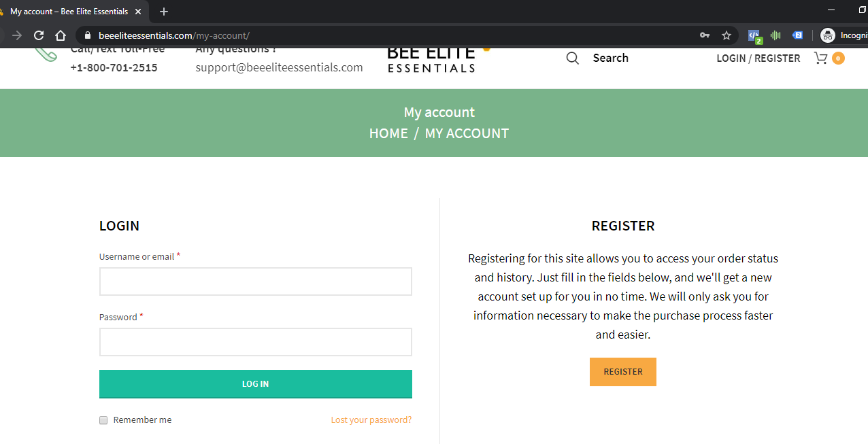The image size is (868, 444).
Task: Click the teal LOG IN button
Action: coord(256,384)
